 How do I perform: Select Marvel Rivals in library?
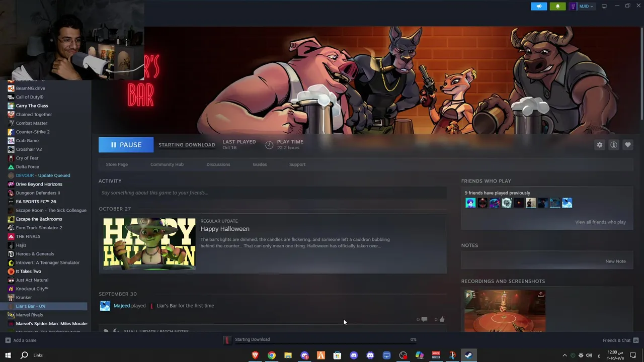(29, 315)
